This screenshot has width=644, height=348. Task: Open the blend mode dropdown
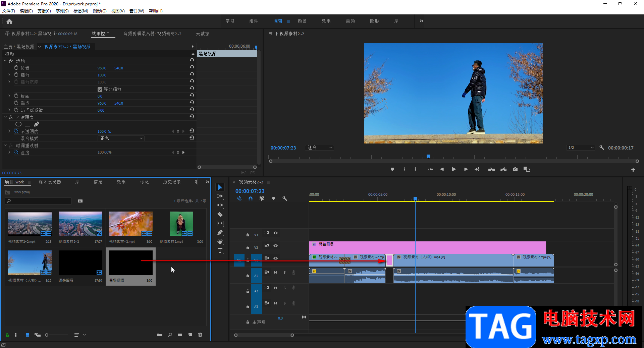(121, 138)
